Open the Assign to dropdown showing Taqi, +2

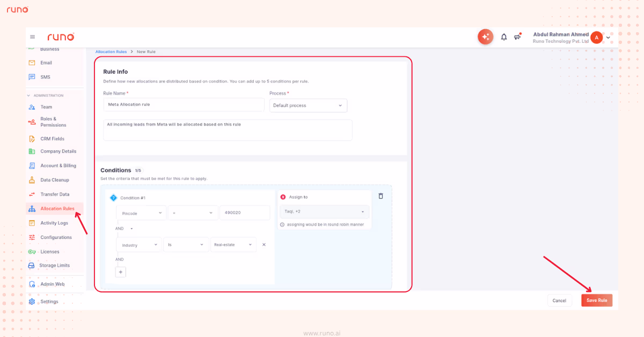[324, 213]
